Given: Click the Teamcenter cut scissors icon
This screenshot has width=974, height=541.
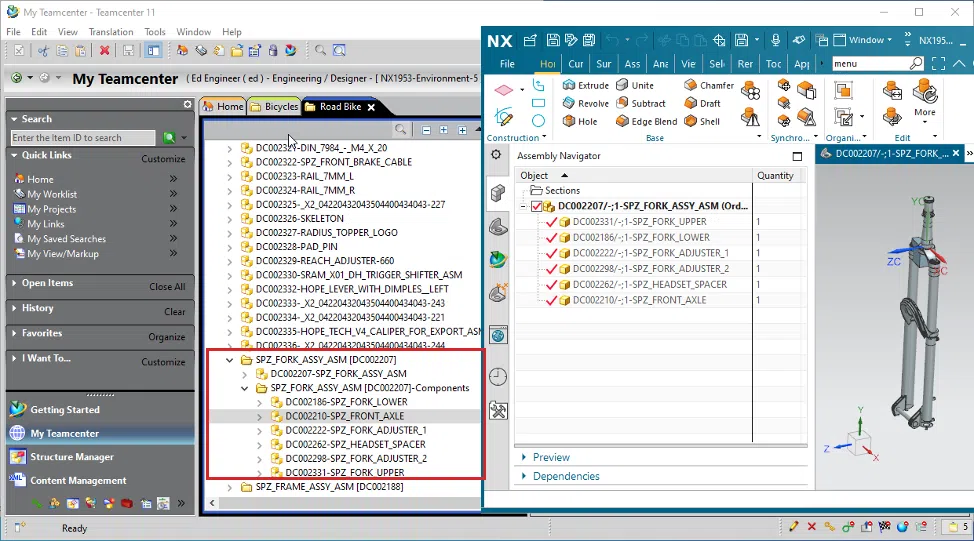Looking at the screenshot, I should 43,51.
